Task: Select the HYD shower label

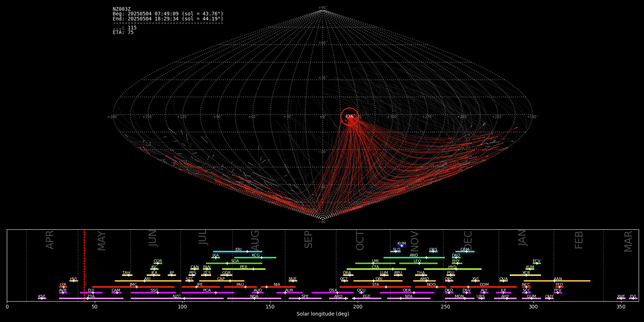Action: tap(453, 267)
